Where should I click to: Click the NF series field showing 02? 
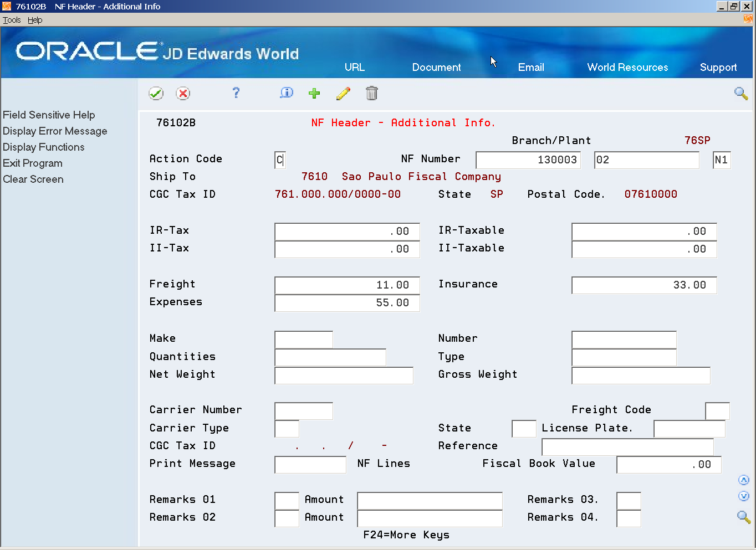(x=647, y=160)
